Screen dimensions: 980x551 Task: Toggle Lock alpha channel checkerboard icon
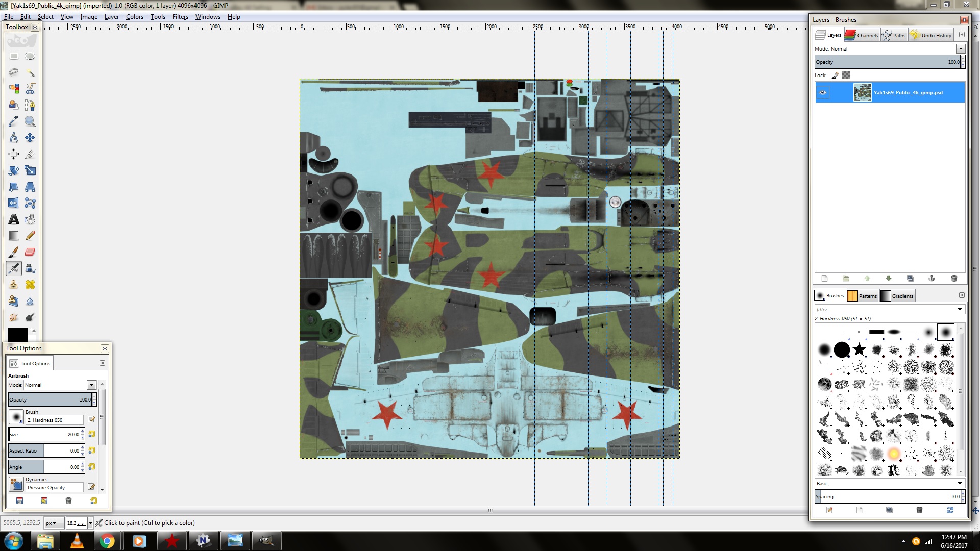(846, 76)
